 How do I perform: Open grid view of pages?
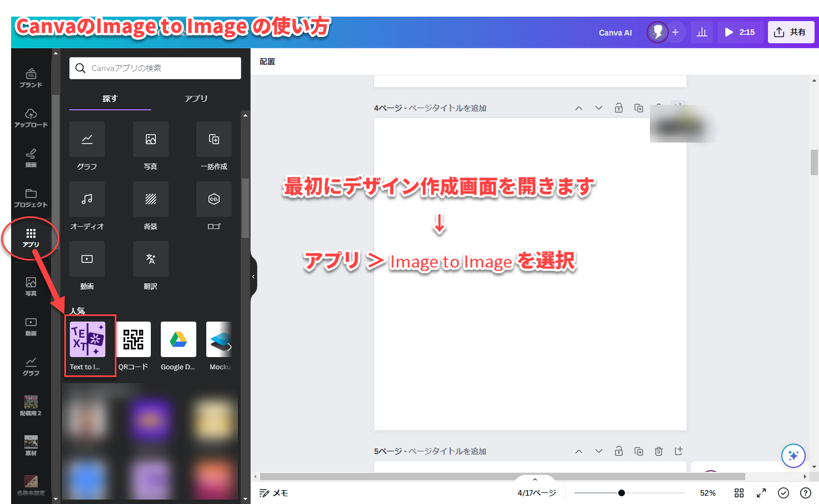coord(739,493)
